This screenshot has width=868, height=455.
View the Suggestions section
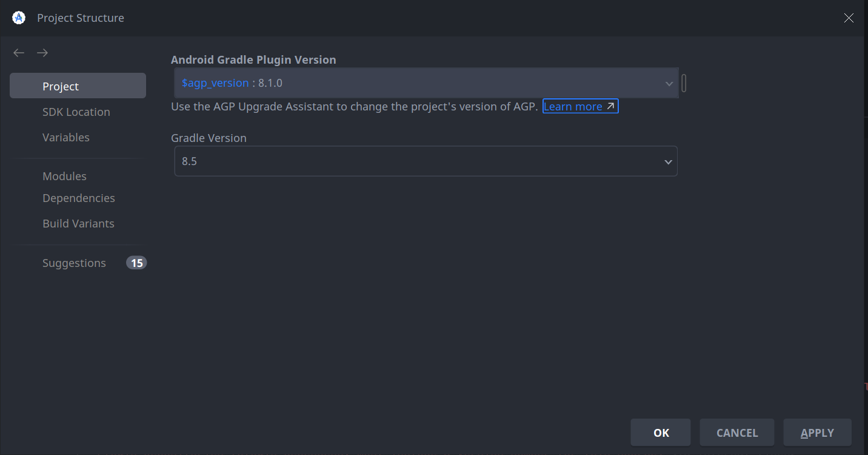[x=74, y=263]
